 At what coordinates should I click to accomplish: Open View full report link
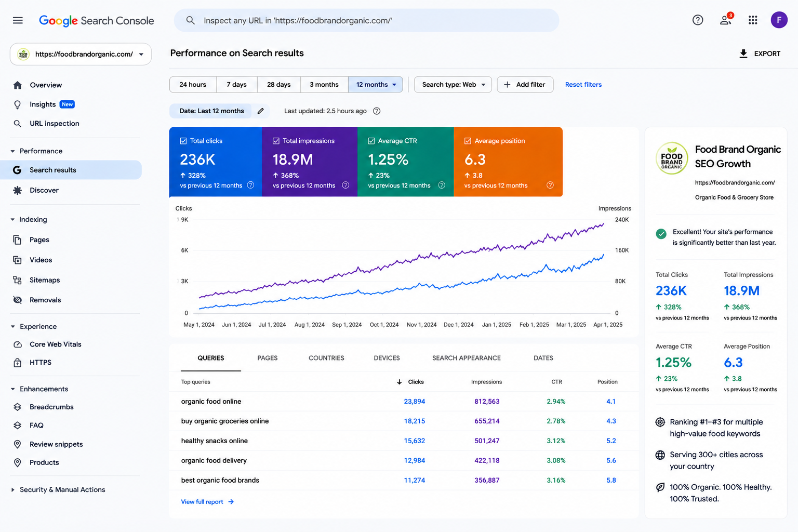point(207,502)
